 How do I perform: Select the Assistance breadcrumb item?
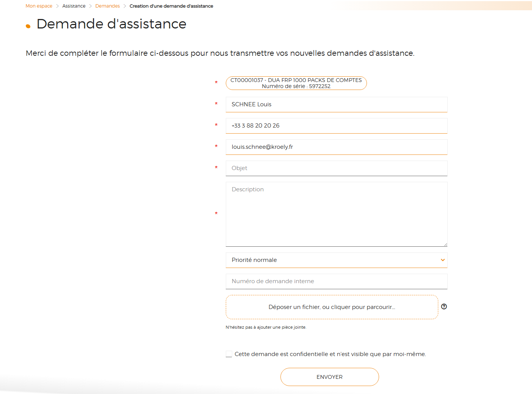coord(74,6)
